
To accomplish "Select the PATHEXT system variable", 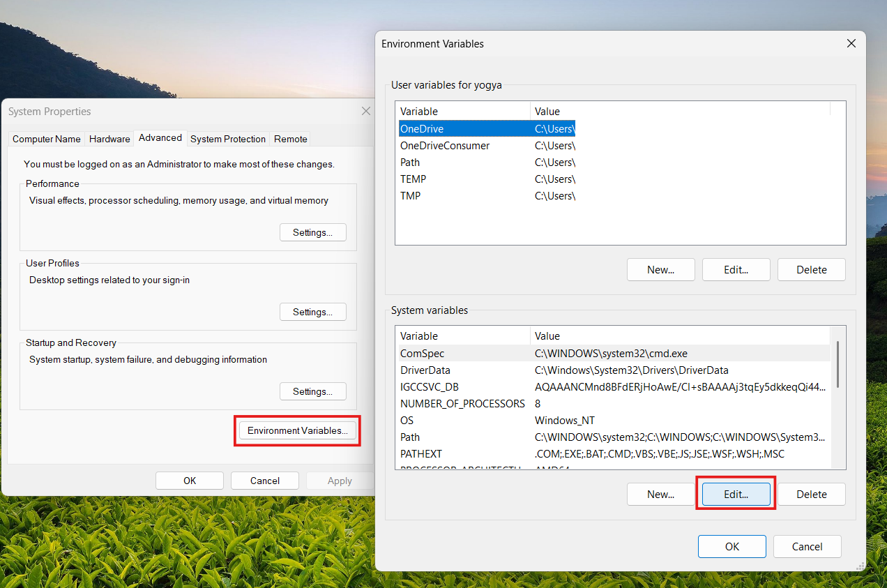I will (x=421, y=453).
